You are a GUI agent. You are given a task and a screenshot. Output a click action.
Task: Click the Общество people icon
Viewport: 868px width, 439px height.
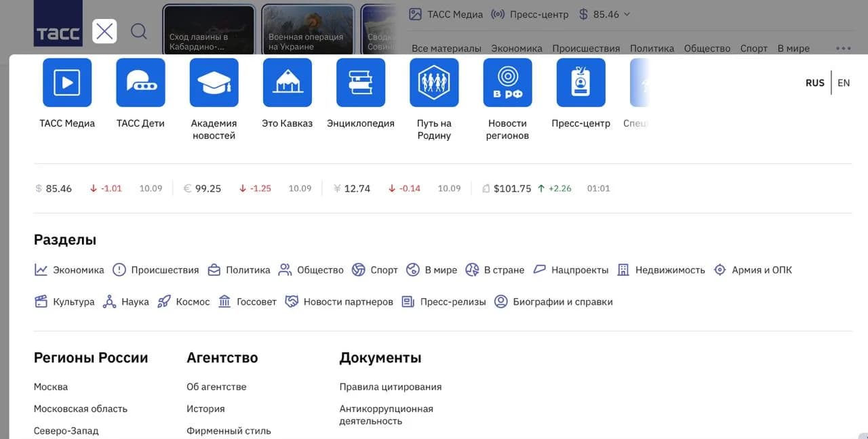(285, 270)
